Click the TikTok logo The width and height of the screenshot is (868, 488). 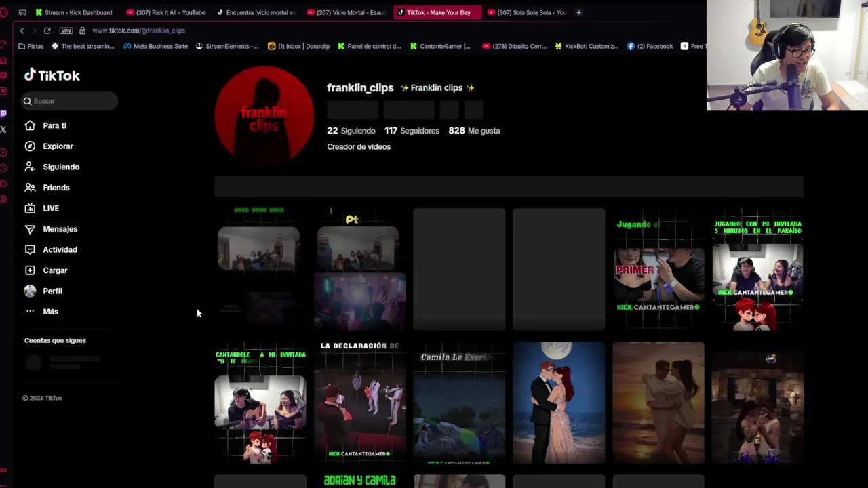52,75
